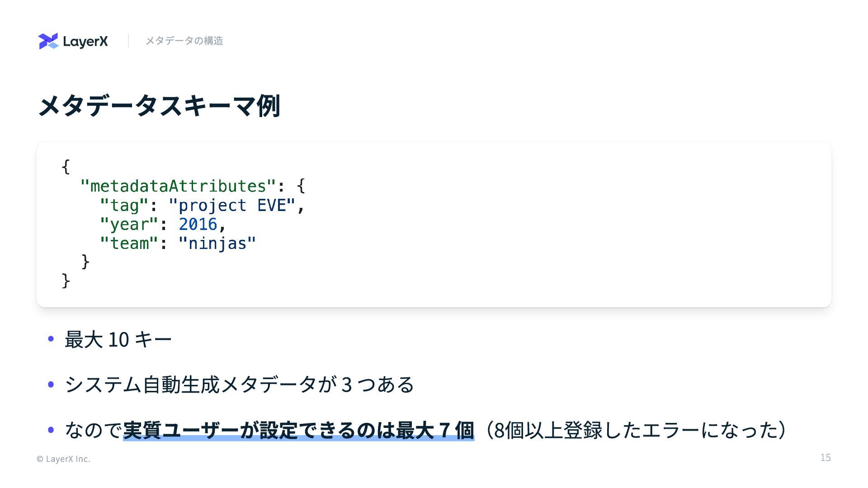Select the 2016 number value
Screen dimensions: 868x488
click(x=198, y=225)
